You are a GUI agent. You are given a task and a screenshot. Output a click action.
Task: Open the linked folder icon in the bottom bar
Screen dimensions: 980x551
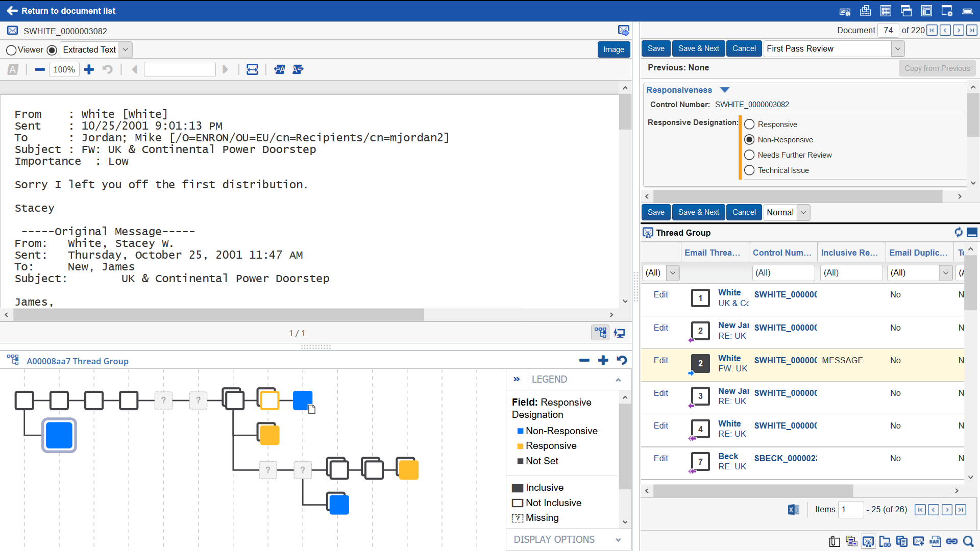click(x=885, y=541)
